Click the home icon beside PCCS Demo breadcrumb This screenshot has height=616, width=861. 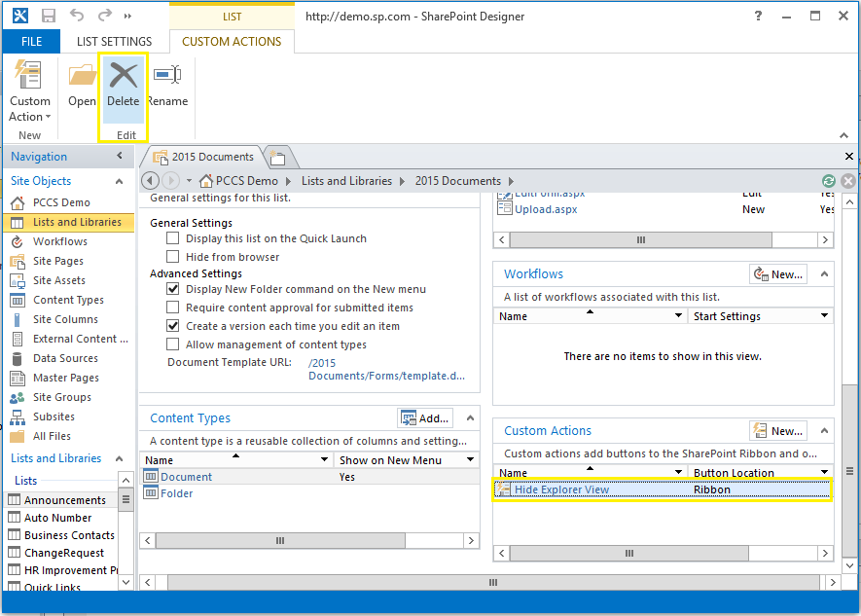(206, 181)
